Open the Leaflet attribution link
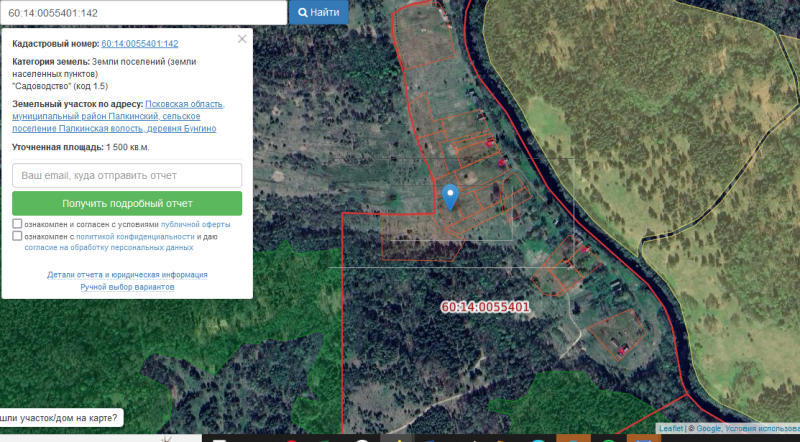 (x=670, y=429)
